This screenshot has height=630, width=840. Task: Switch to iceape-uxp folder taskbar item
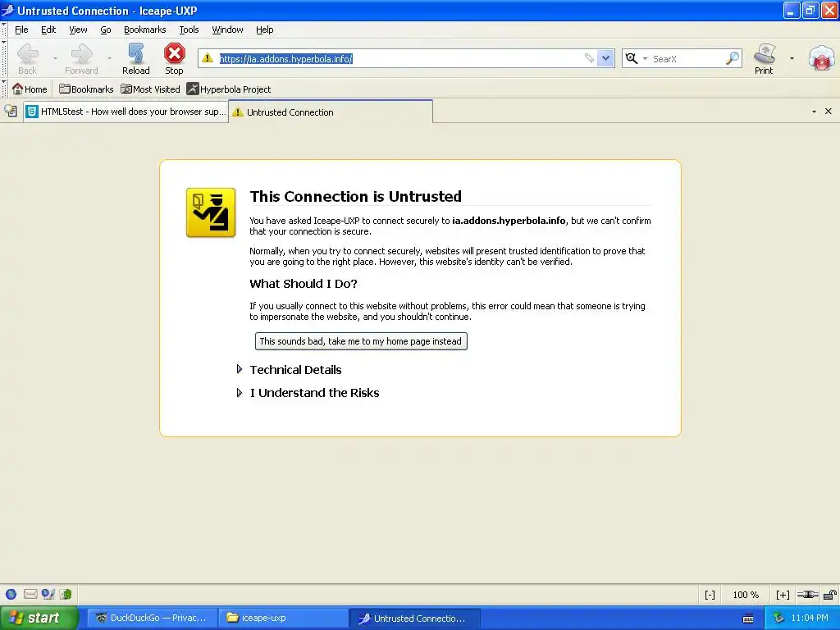[x=283, y=618]
